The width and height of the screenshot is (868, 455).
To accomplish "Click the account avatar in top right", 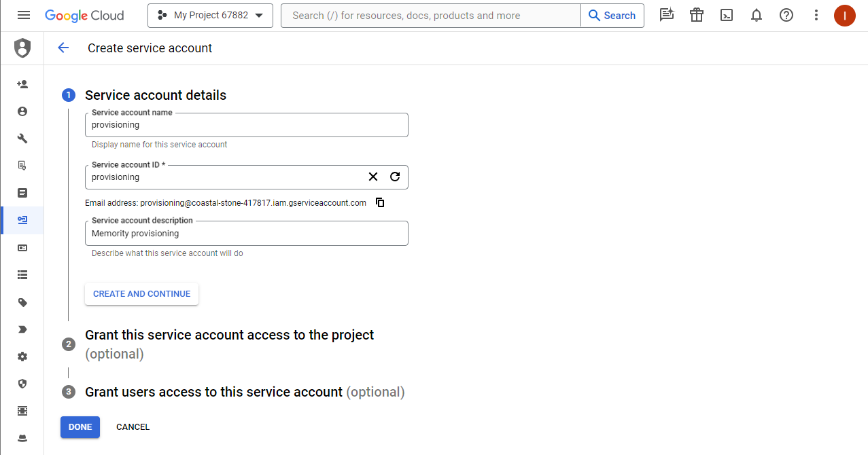I will click(844, 16).
